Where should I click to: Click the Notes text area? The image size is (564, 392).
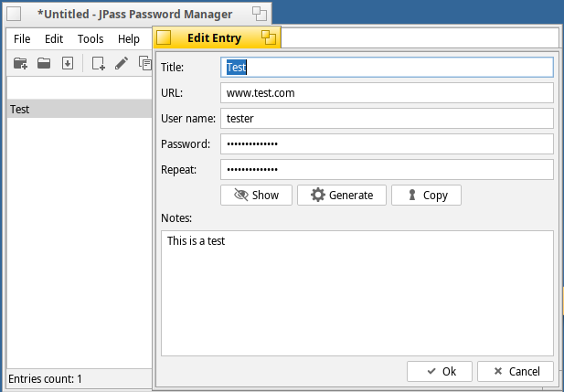click(x=357, y=293)
